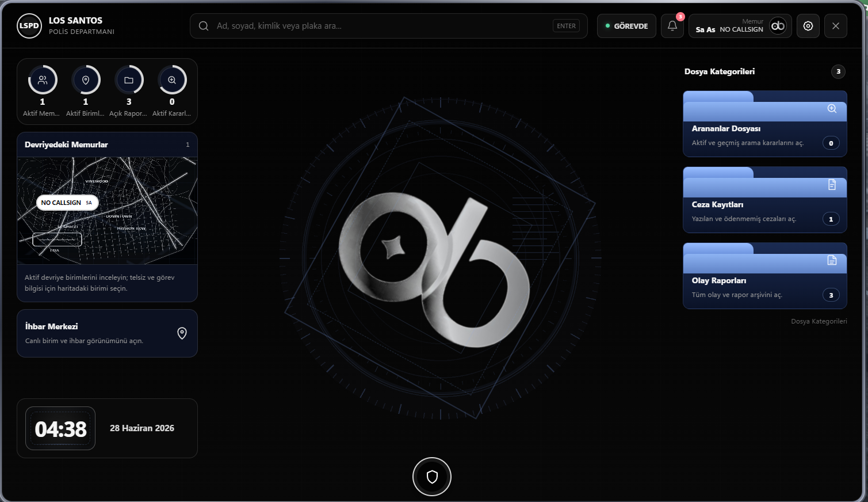Click the İhbar Merkezi location pin icon

182,333
